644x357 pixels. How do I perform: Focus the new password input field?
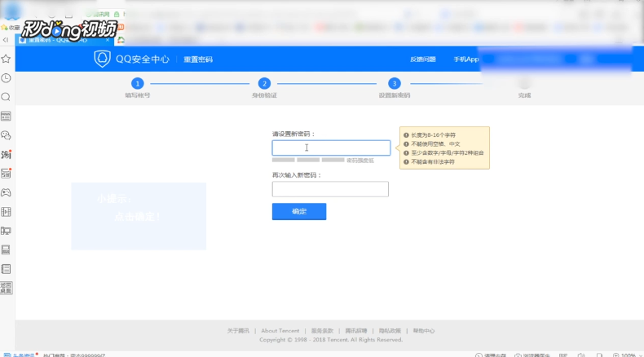(x=331, y=148)
